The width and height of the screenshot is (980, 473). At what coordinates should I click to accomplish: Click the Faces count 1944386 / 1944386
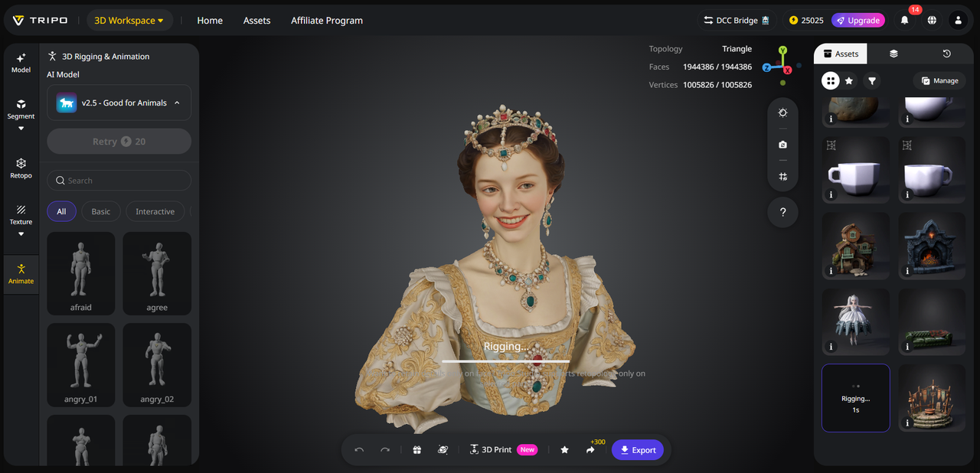(x=717, y=67)
